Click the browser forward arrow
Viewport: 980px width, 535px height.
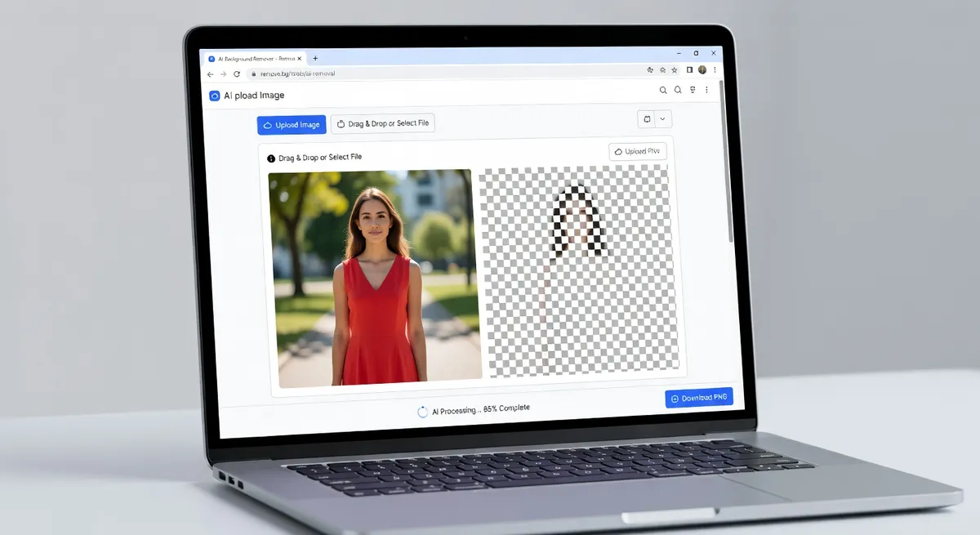click(x=223, y=74)
